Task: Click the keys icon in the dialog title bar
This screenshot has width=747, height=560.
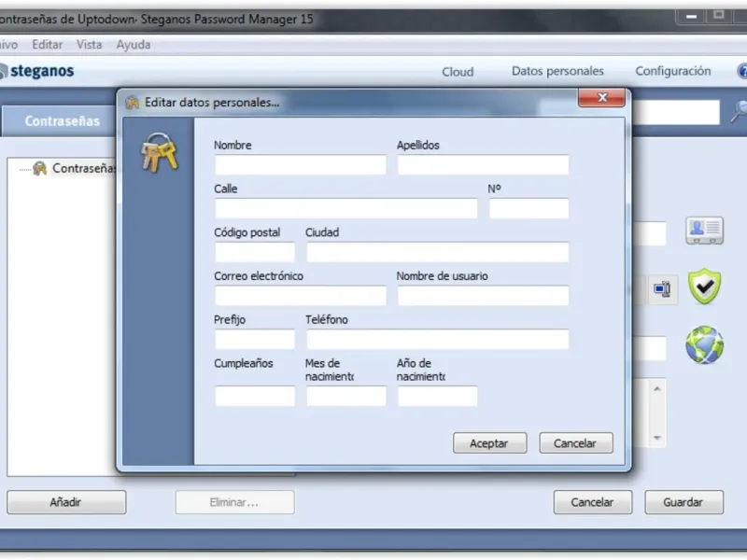Action: [x=132, y=103]
